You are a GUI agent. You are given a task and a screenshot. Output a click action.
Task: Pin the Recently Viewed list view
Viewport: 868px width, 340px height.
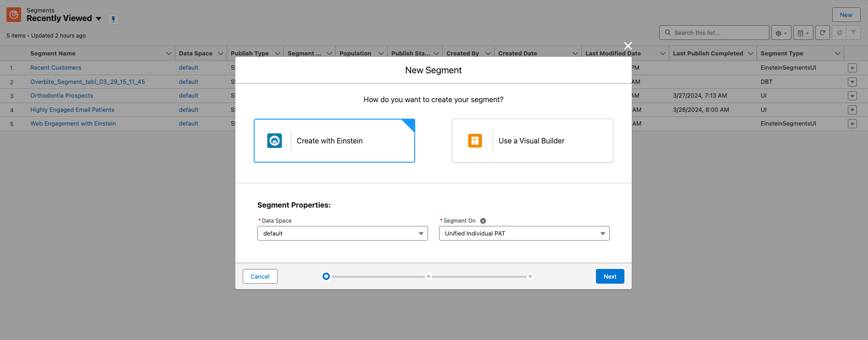(x=113, y=19)
